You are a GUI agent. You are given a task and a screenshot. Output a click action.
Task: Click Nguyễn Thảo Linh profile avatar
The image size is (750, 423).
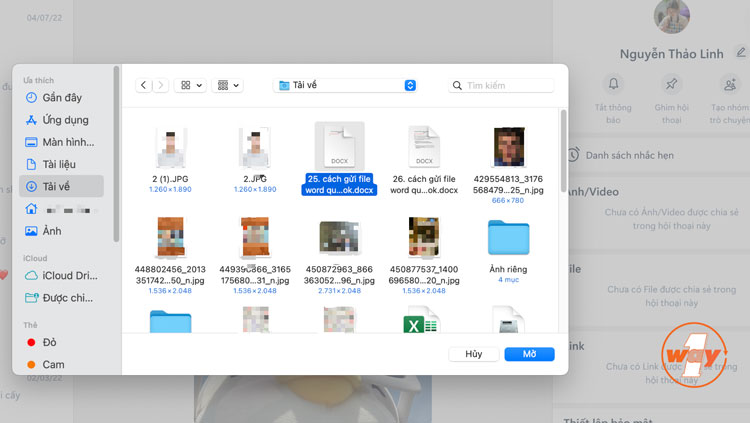[x=672, y=17]
